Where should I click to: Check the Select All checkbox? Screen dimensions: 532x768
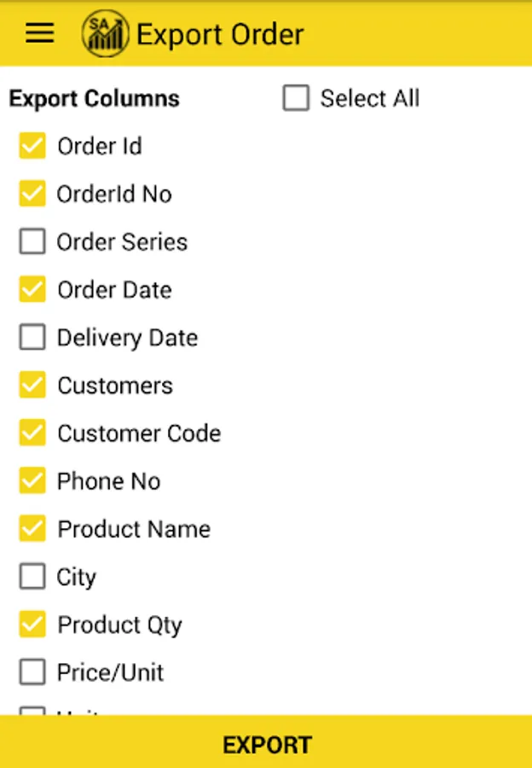296,97
